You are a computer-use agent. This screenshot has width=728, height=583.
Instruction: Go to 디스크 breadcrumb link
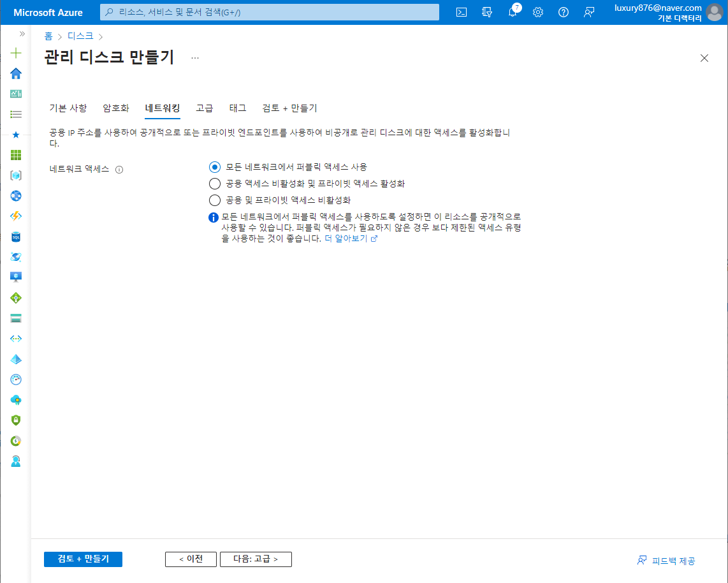click(80, 36)
